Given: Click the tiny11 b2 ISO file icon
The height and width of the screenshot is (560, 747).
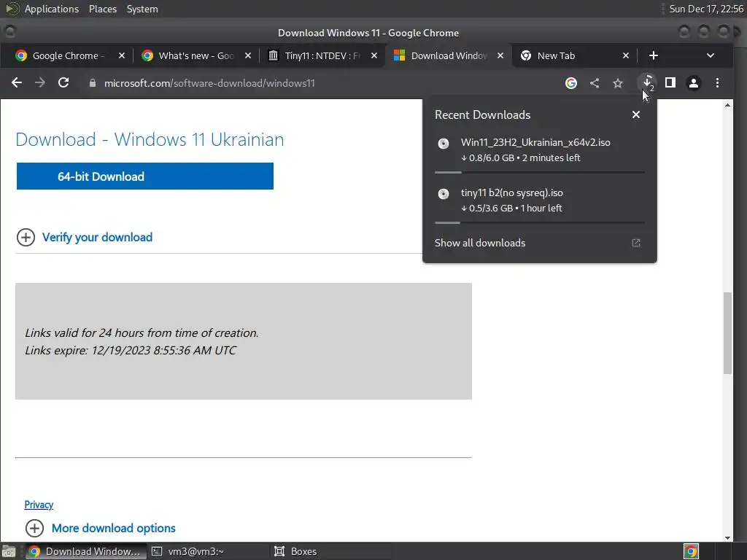Looking at the screenshot, I should (x=444, y=194).
